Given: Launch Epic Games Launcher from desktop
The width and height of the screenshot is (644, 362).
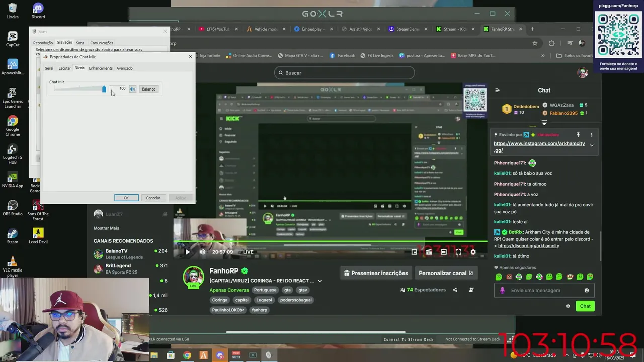Looking at the screenshot, I should click(x=13, y=98).
